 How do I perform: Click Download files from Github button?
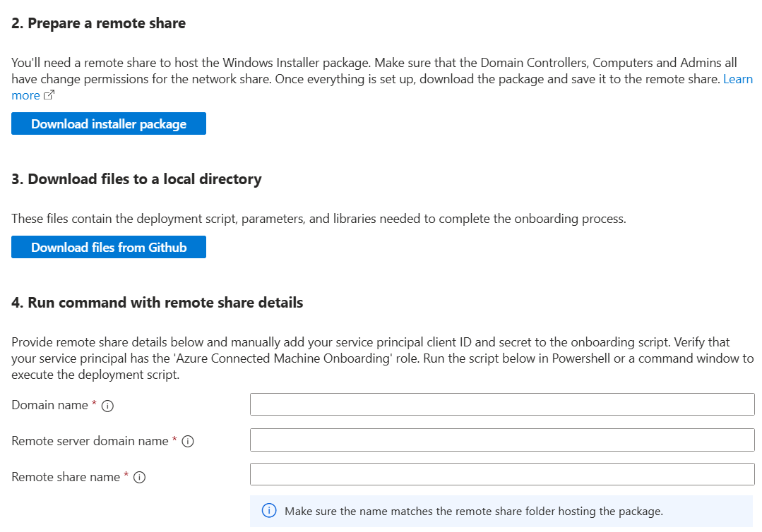(x=108, y=247)
